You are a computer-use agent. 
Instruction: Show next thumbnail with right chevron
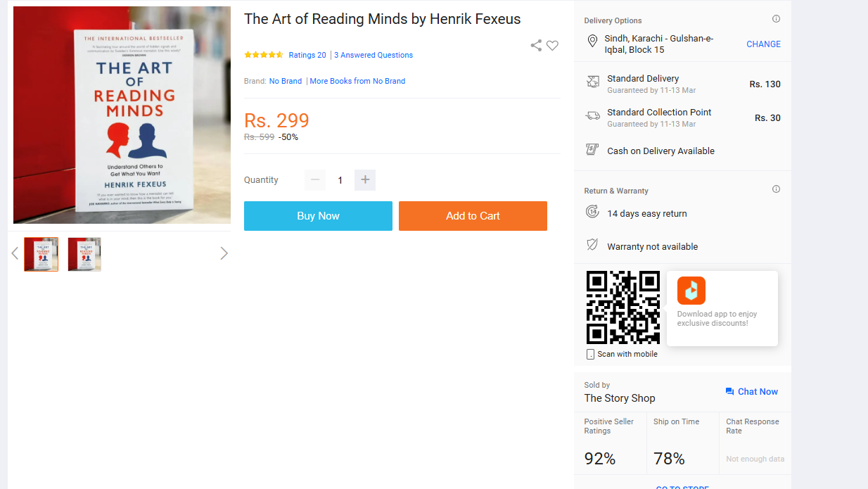(x=224, y=253)
